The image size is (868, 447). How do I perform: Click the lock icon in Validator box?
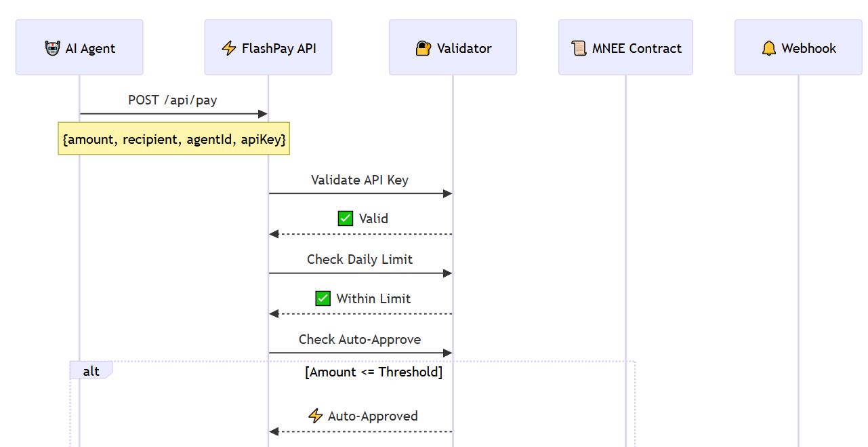point(423,48)
